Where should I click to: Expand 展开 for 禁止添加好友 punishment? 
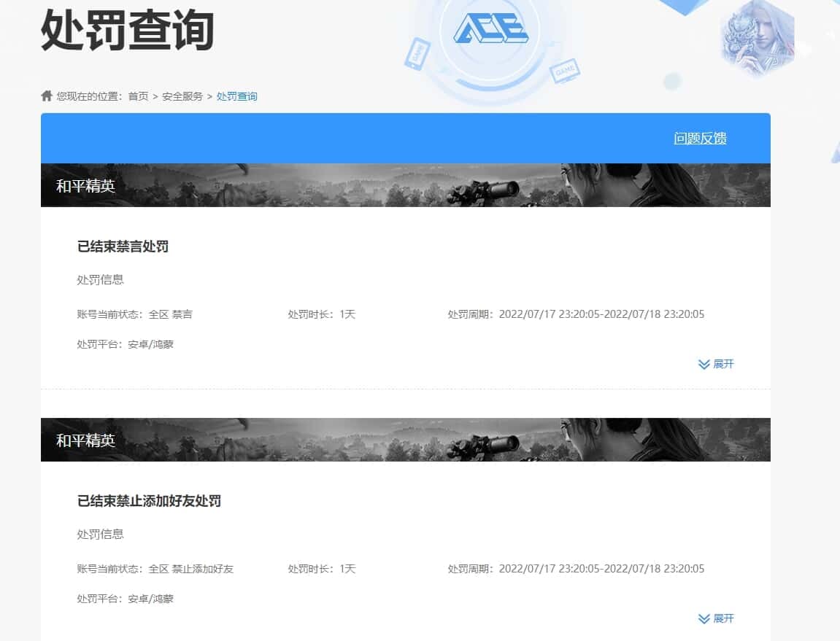tap(716, 618)
